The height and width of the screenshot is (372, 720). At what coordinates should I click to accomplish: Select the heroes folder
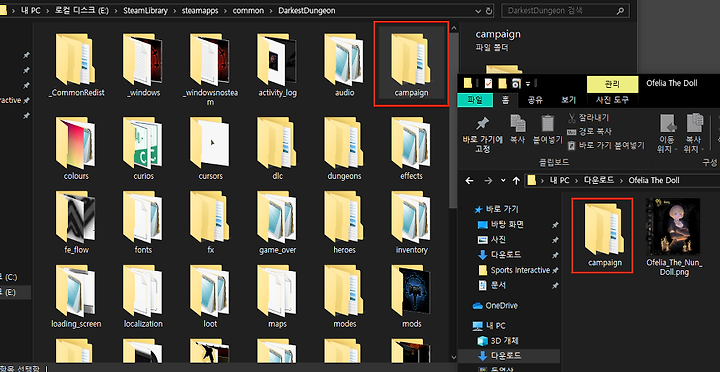344,222
